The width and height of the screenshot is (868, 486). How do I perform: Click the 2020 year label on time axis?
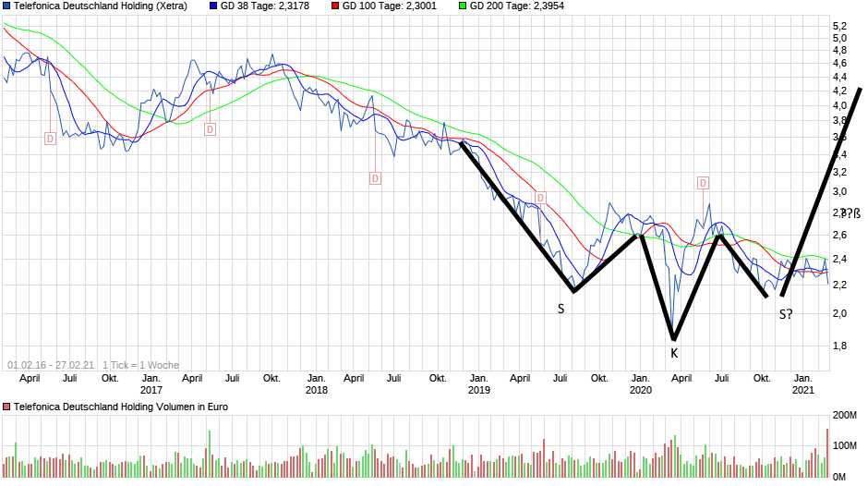(641, 390)
